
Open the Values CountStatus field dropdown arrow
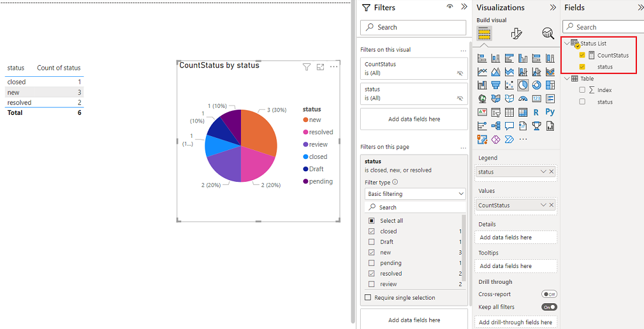pyautogui.click(x=543, y=205)
